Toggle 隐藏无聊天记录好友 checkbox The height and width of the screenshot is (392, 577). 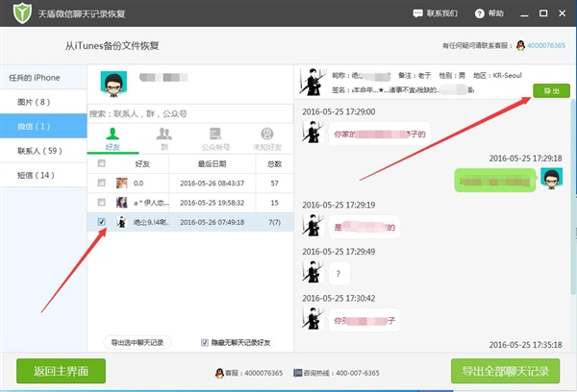pyautogui.click(x=205, y=342)
